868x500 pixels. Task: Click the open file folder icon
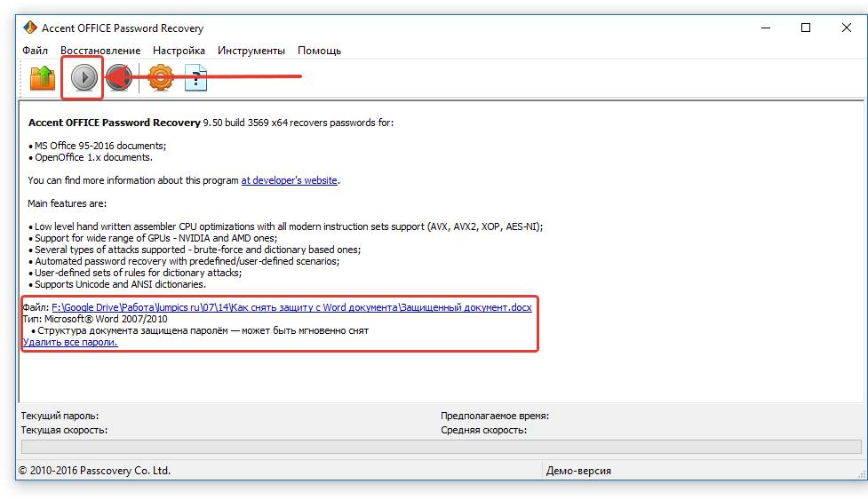(42, 78)
